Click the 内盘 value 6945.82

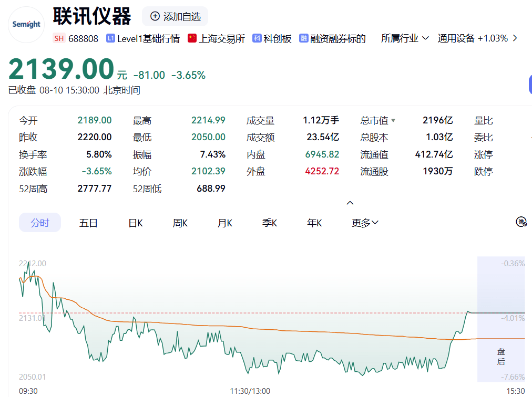[x=322, y=154]
